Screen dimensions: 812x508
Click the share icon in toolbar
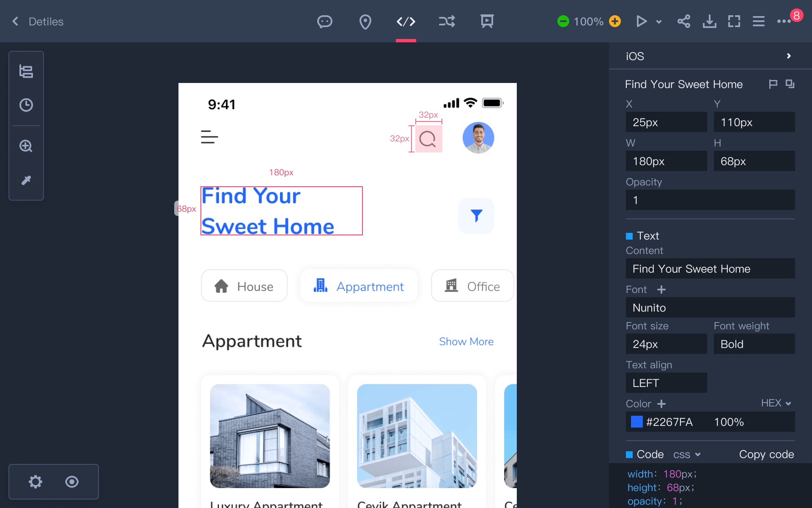pyautogui.click(x=683, y=21)
